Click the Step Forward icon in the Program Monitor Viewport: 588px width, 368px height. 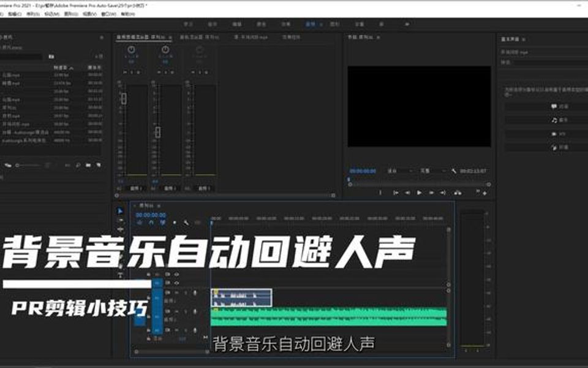tap(432, 192)
